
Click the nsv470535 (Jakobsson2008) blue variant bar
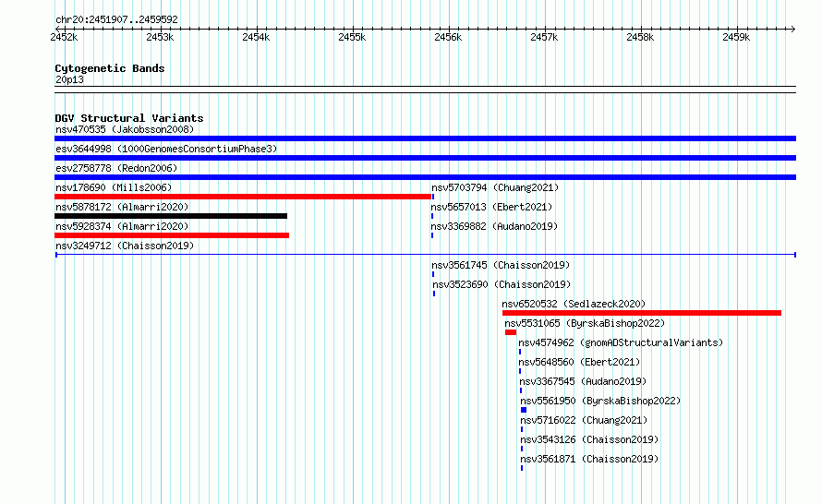(425, 138)
